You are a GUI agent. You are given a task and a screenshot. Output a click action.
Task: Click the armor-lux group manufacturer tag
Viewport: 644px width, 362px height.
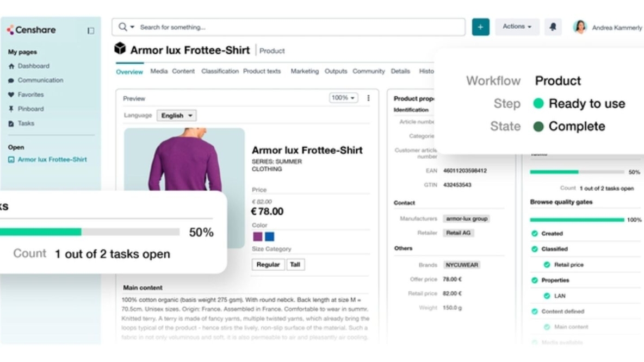click(x=467, y=219)
